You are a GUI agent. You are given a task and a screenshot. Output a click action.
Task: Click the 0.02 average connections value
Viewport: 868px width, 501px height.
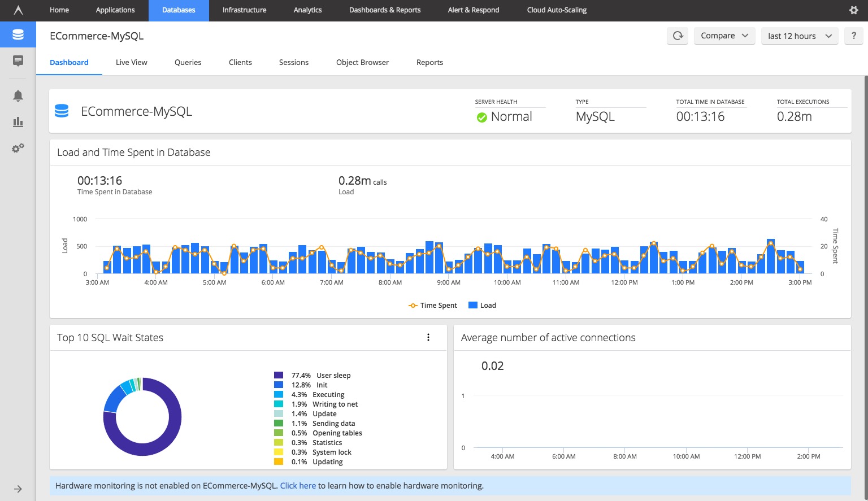492,366
